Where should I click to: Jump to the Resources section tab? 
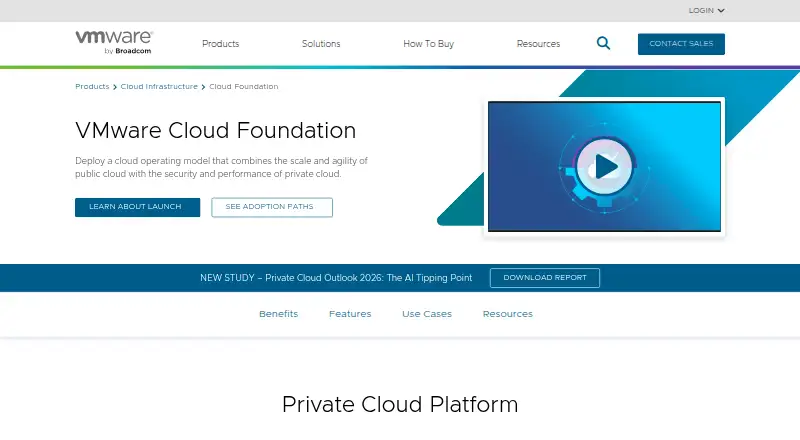coord(508,314)
